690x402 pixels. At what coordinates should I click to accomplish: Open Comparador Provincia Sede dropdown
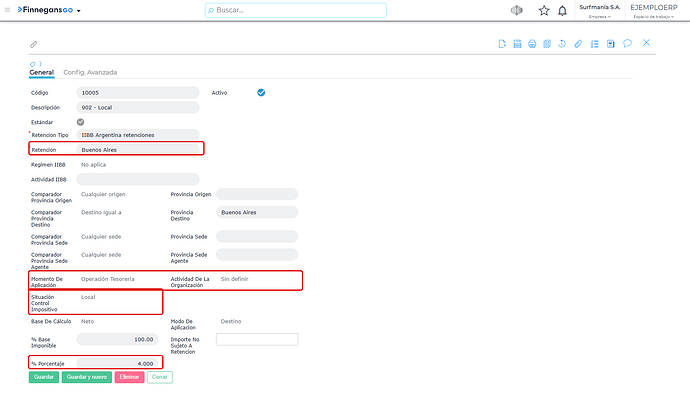101,237
